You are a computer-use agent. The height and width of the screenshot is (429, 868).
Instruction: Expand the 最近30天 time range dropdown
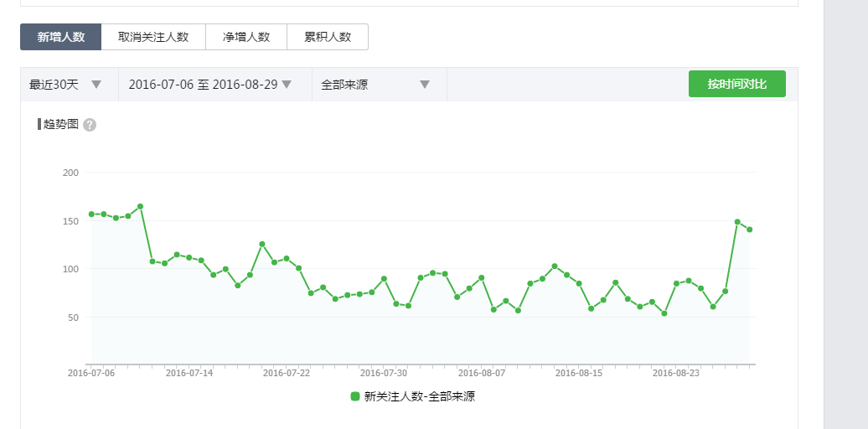click(x=66, y=85)
